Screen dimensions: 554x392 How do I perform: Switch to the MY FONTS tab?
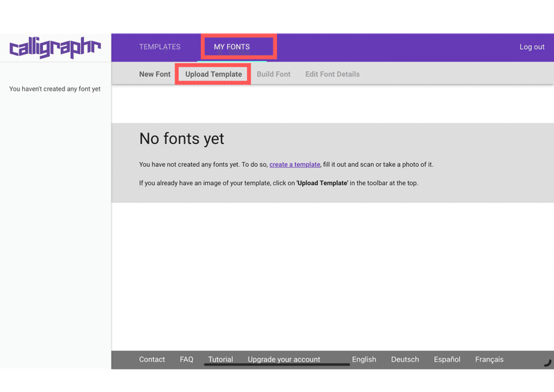[232, 46]
